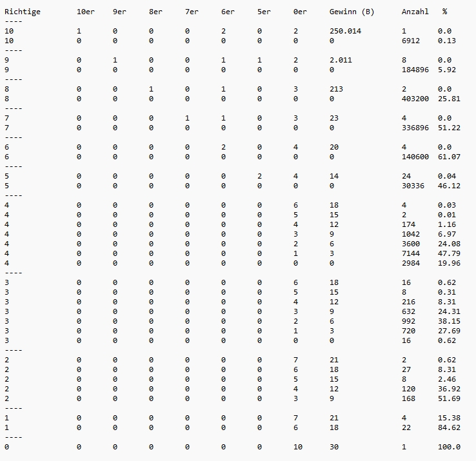Click the Anzahl value 403200
This screenshot has height=461, width=476.
coord(415,99)
